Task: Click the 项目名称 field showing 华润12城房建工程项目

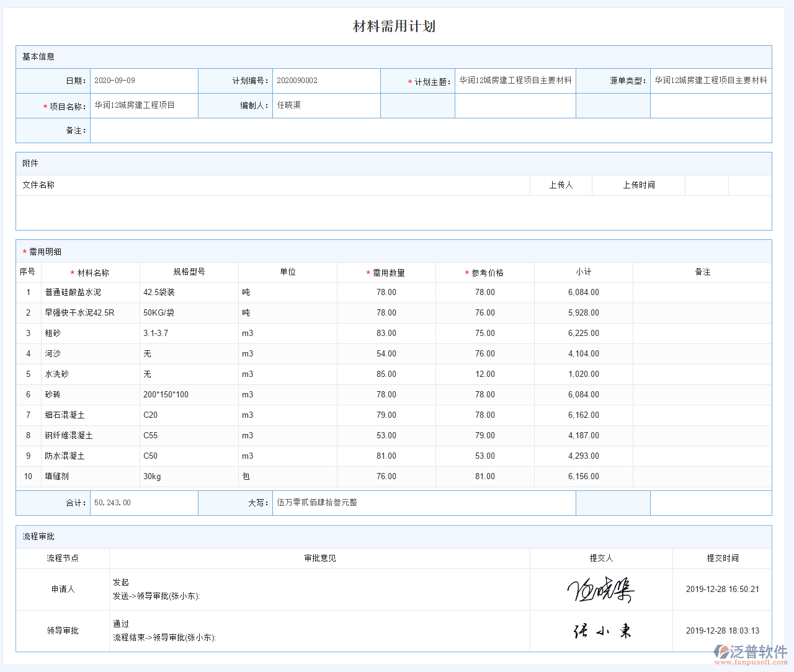Action: tap(144, 105)
